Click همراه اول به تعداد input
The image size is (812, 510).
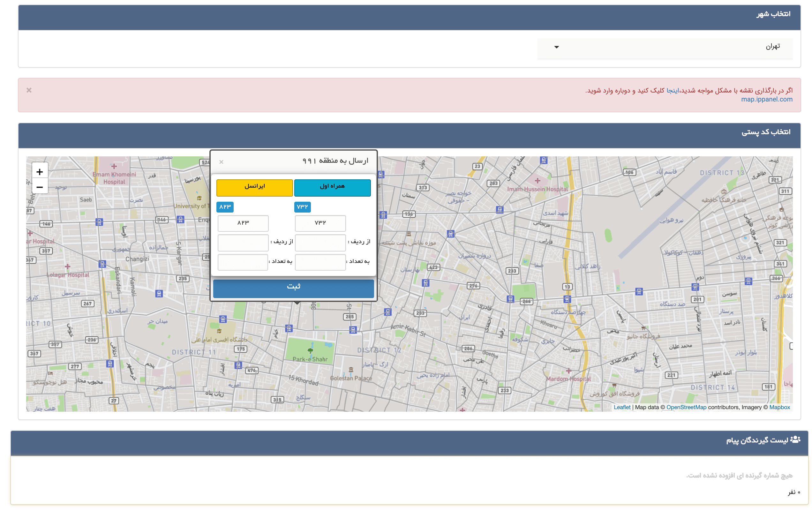tap(320, 262)
